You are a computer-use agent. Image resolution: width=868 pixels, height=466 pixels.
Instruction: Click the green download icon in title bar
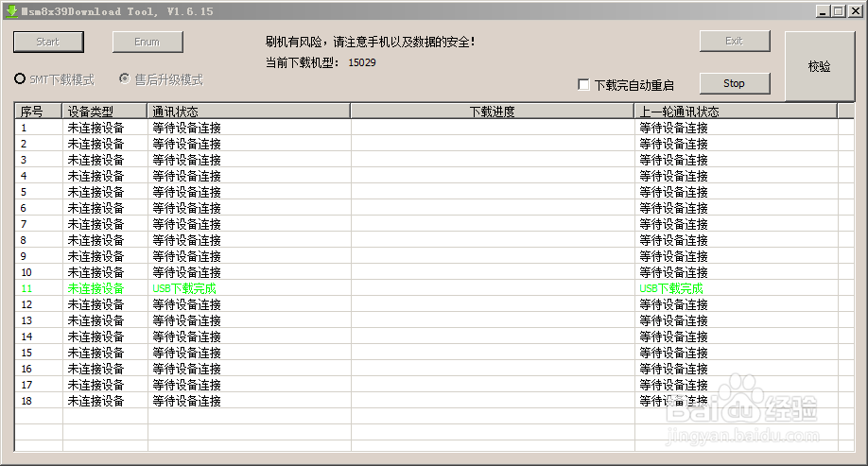coord(11,10)
